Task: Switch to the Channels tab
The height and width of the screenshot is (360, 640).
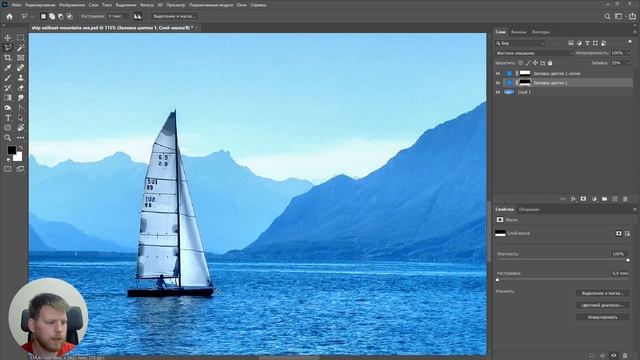Action: [519, 32]
